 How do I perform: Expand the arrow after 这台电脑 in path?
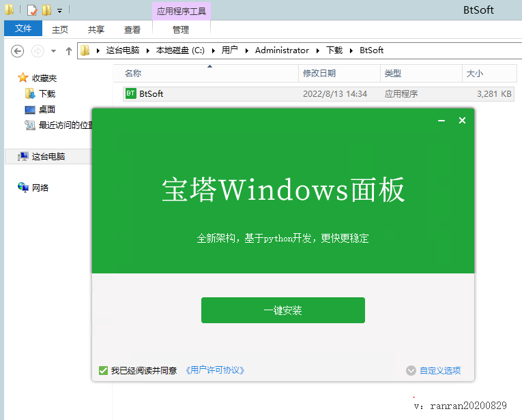tap(147, 50)
